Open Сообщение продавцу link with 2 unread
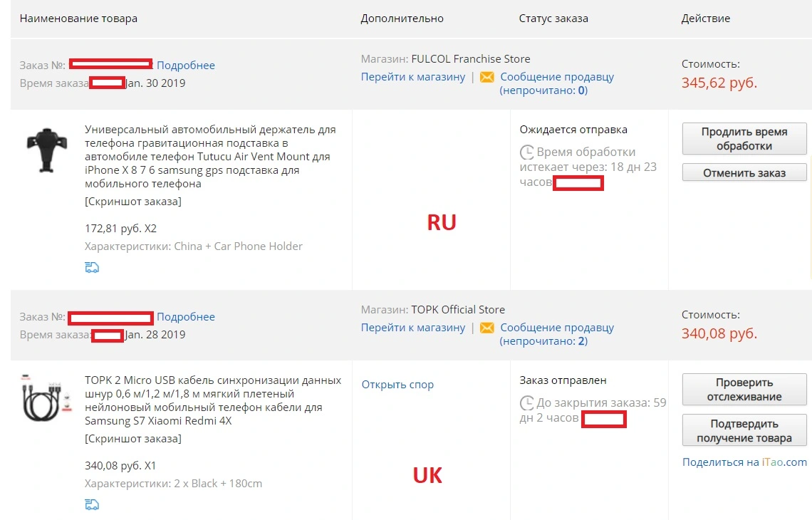 click(x=557, y=334)
